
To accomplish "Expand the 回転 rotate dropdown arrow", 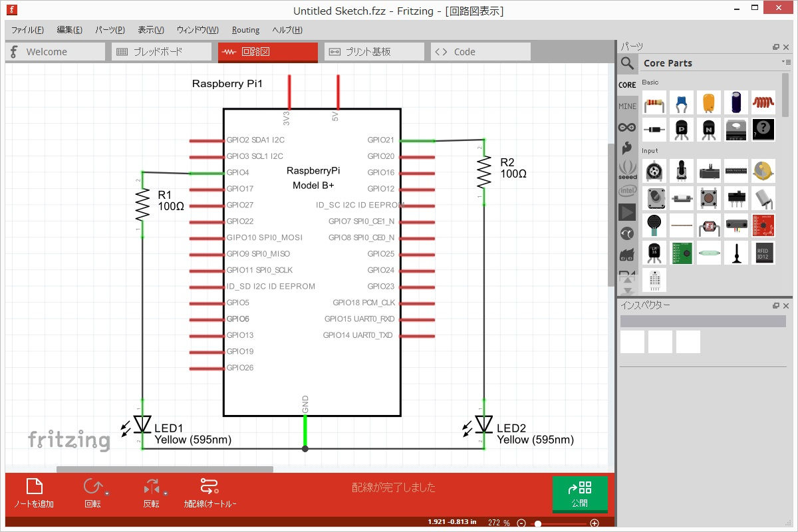I will 107,493.
